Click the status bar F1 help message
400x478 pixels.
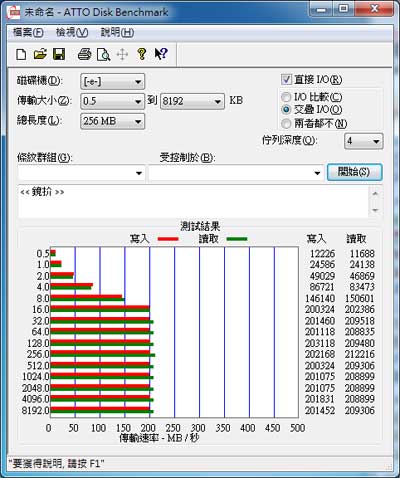click(x=56, y=464)
